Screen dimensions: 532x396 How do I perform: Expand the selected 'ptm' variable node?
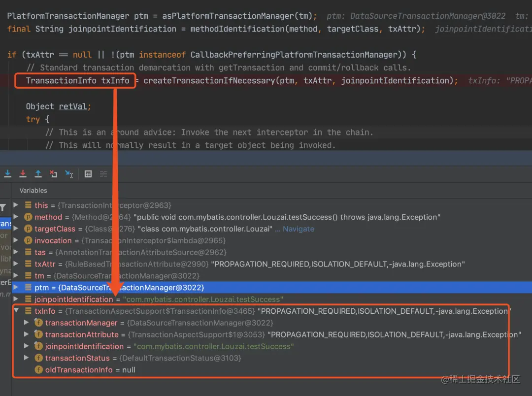click(16, 288)
